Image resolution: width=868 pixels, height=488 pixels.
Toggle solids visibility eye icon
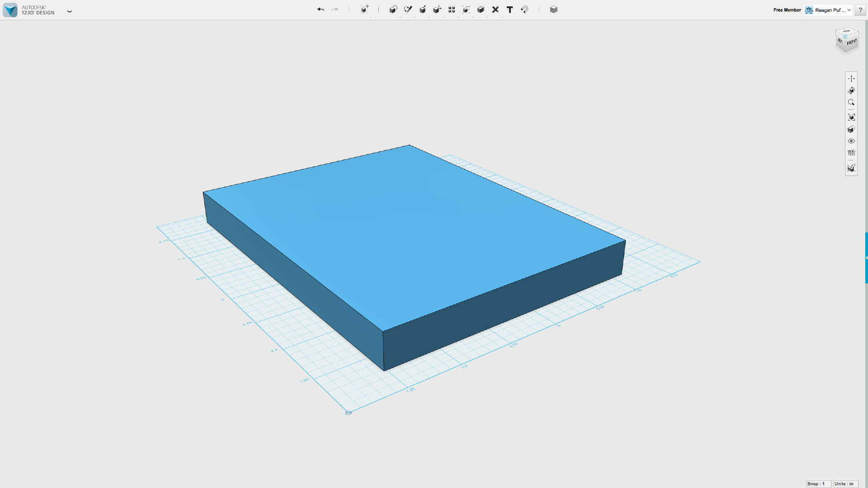851,141
